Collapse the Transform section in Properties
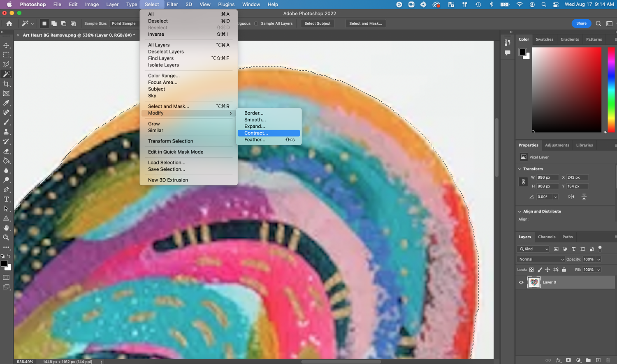 (520, 169)
